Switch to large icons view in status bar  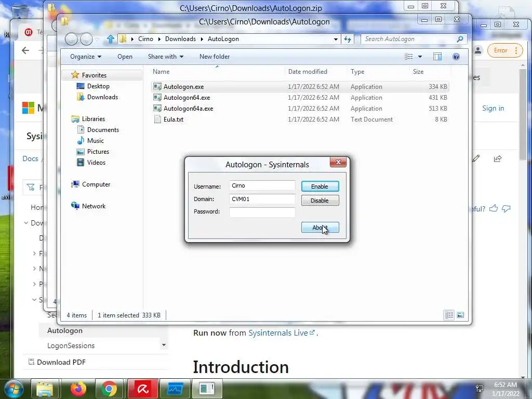point(460,315)
